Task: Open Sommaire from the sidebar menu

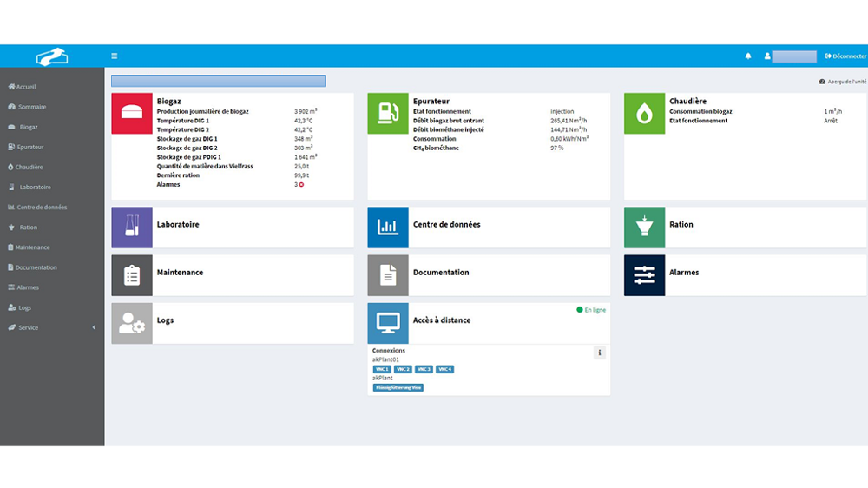Action: tap(31, 107)
